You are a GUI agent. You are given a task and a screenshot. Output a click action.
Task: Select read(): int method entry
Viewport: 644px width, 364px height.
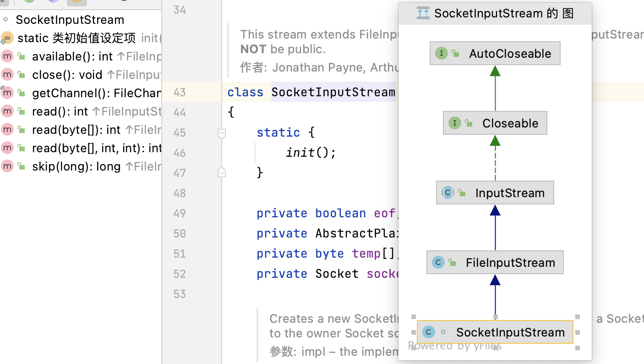[60, 111]
